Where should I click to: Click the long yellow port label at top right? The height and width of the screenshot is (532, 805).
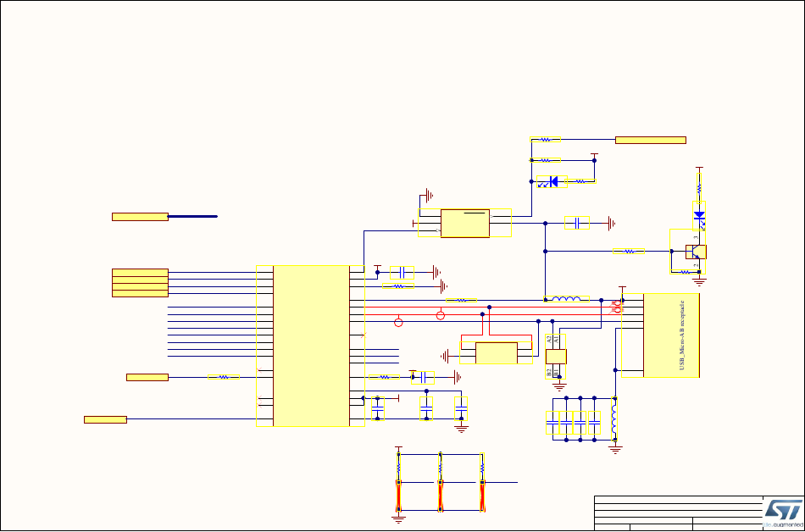[651, 139]
